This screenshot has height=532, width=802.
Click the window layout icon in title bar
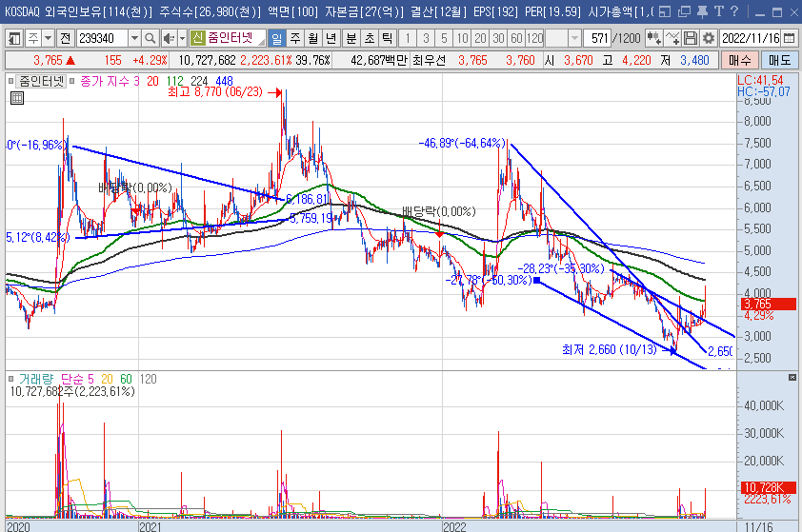665,11
